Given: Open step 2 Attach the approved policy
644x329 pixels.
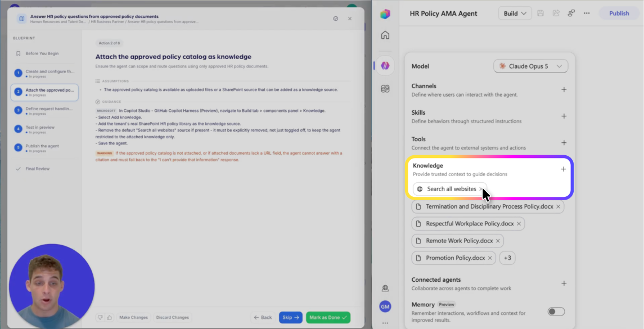Looking at the screenshot, I should point(44,92).
